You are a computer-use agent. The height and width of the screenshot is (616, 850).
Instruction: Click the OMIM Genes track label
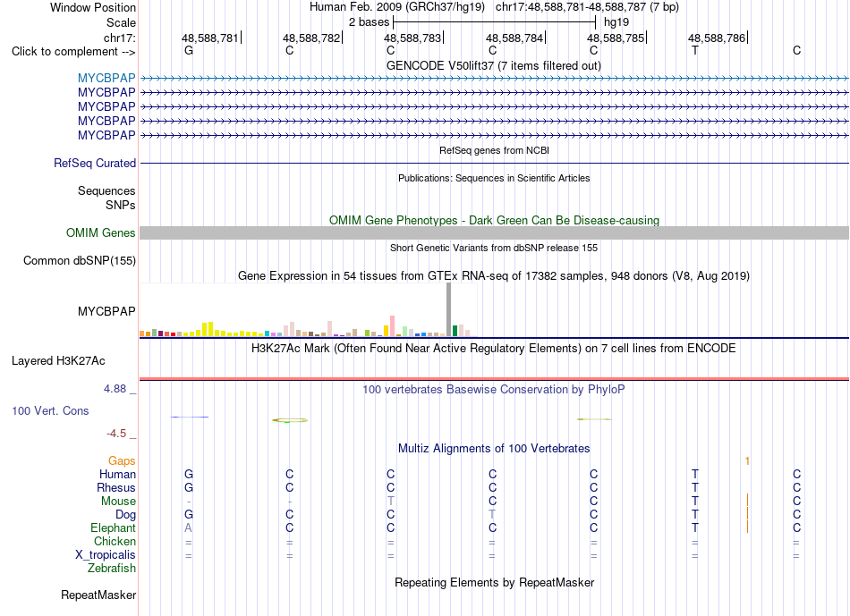(x=101, y=233)
